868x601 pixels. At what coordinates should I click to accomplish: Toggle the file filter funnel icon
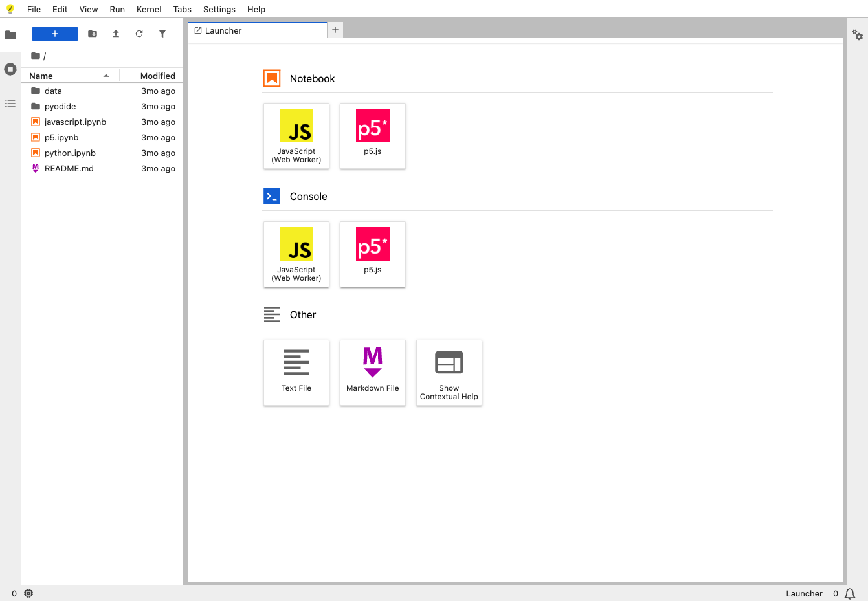point(162,34)
